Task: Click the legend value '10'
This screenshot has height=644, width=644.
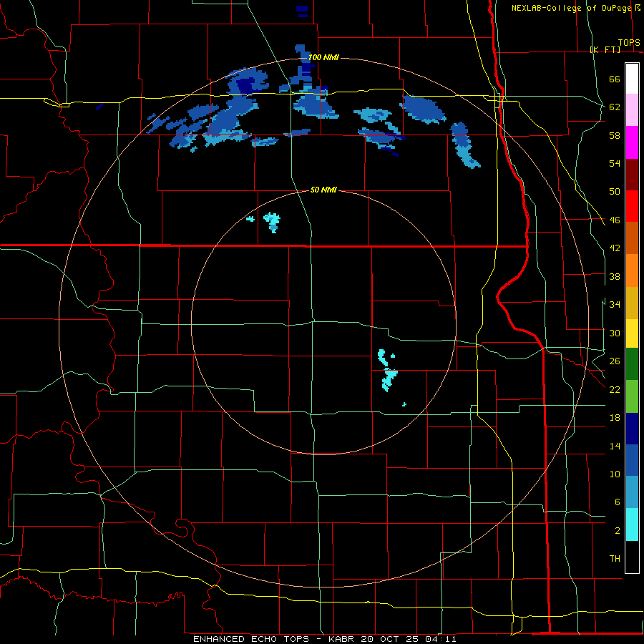Action: coord(615,474)
